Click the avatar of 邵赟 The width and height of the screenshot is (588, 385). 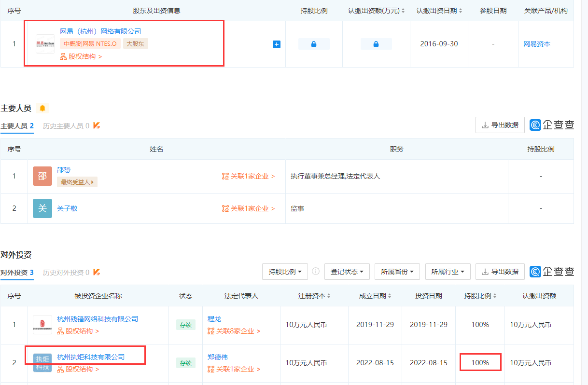coord(42,176)
